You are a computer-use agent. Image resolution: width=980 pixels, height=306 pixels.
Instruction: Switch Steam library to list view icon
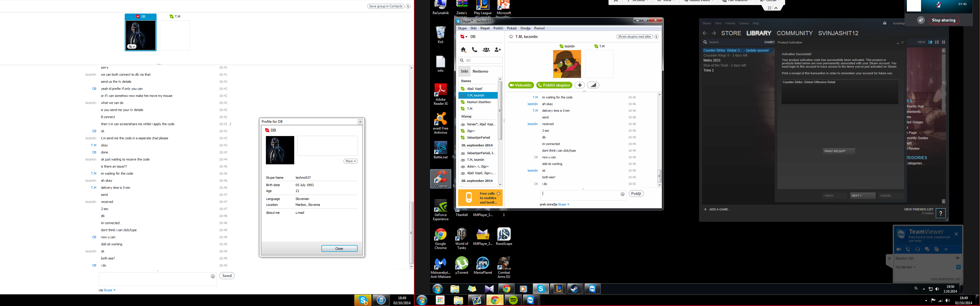pyautogui.click(x=937, y=42)
